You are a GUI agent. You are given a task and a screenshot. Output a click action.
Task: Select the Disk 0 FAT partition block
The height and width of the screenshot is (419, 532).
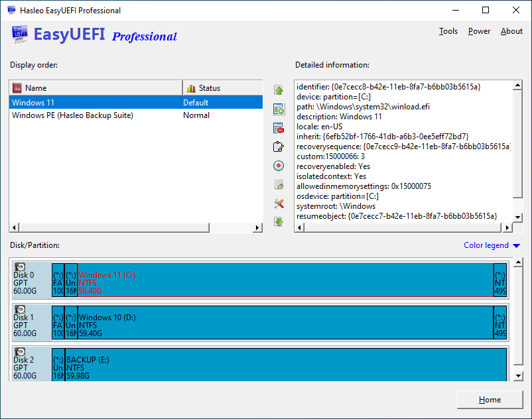[58, 280]
